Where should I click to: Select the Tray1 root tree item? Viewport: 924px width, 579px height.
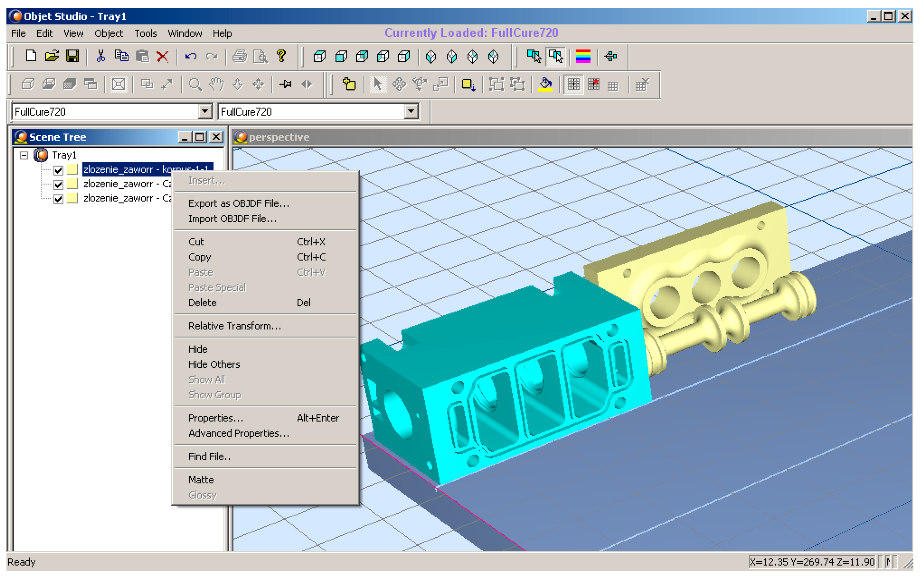coord(64,155)
